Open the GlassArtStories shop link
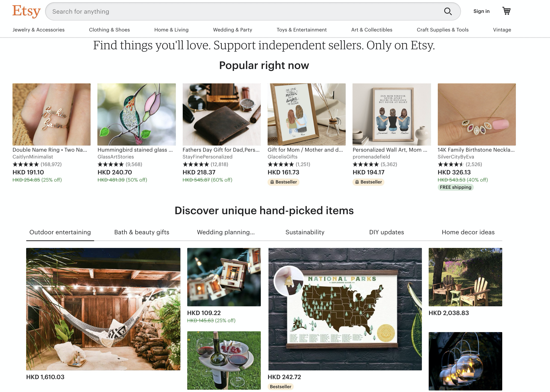Screen dimensions: 550x392 (x=116, y=157)
